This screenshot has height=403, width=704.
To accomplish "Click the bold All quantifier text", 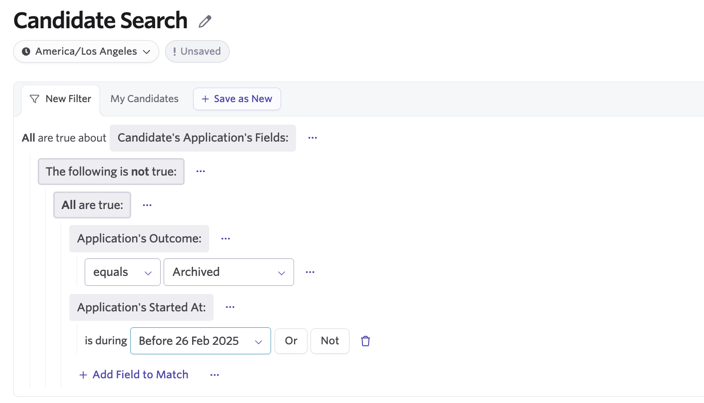I will click(28, 138).
